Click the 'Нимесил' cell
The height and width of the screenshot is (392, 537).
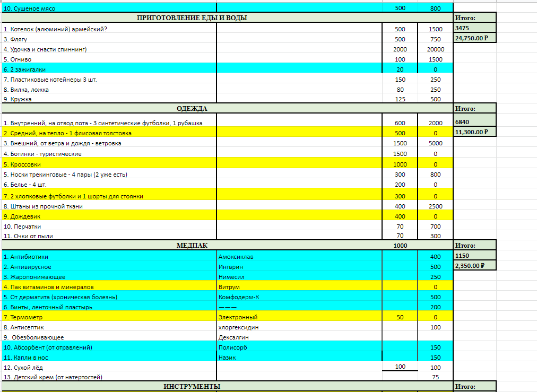(x=299, y=276)
